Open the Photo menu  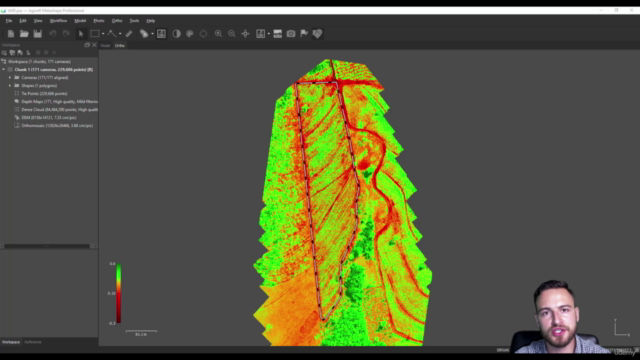click(99, 21)
